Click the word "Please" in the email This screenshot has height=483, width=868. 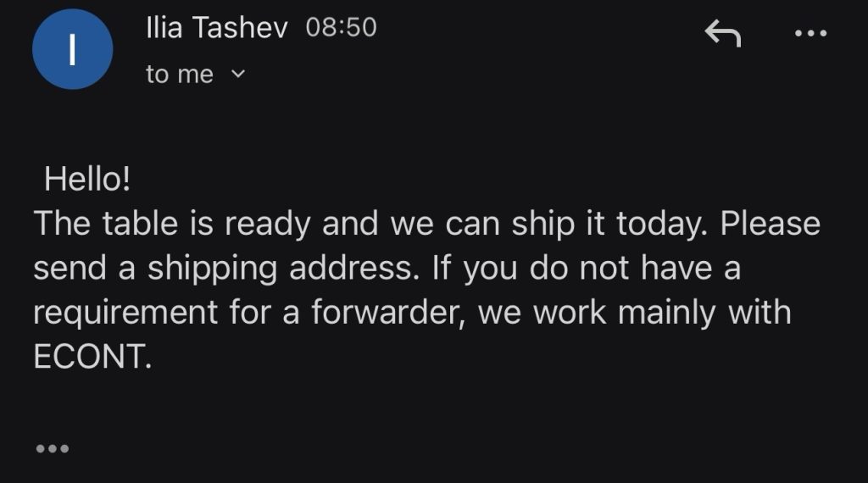(770, 225)
